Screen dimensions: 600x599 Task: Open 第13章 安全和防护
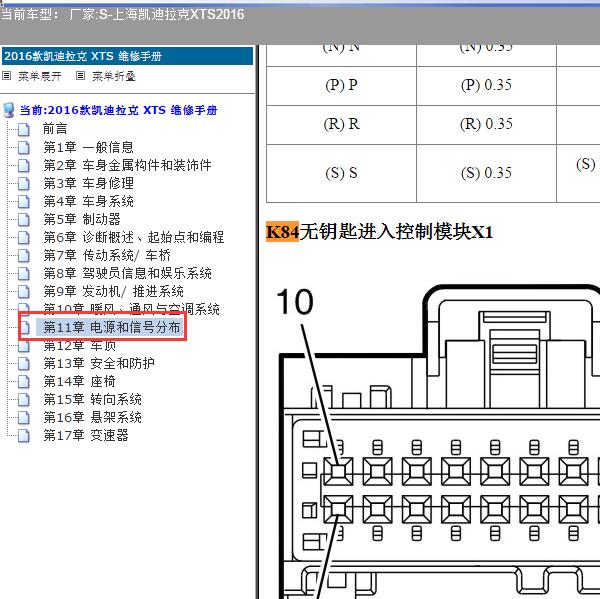[x=99, y=363]
